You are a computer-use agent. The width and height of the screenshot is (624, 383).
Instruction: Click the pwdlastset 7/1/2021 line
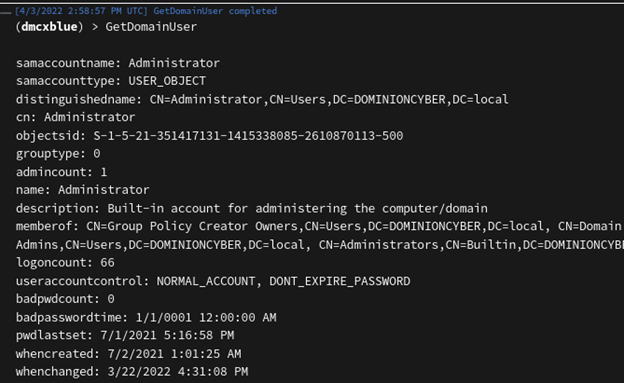(x=125, y=335)
